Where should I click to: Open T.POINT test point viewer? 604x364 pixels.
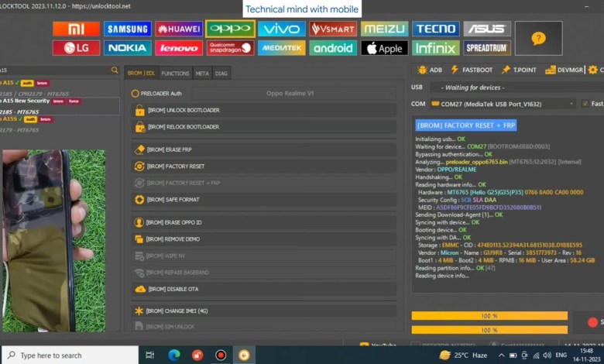[x=519, y=70]
